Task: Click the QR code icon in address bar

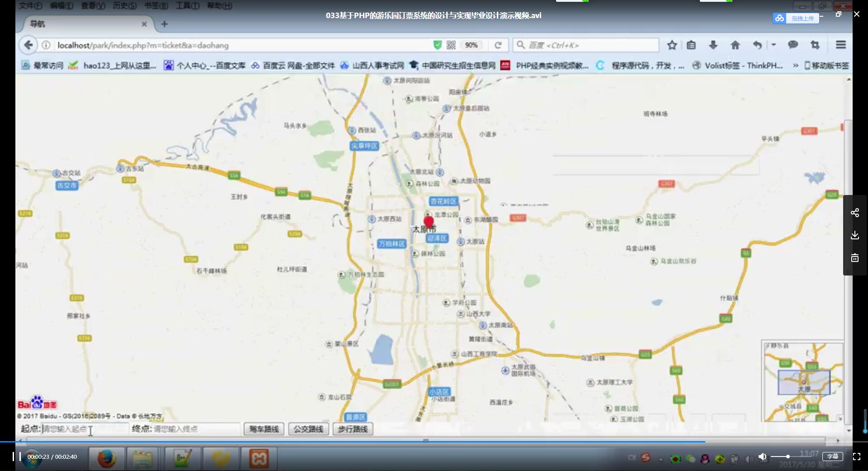Action: tap(451, 45)
